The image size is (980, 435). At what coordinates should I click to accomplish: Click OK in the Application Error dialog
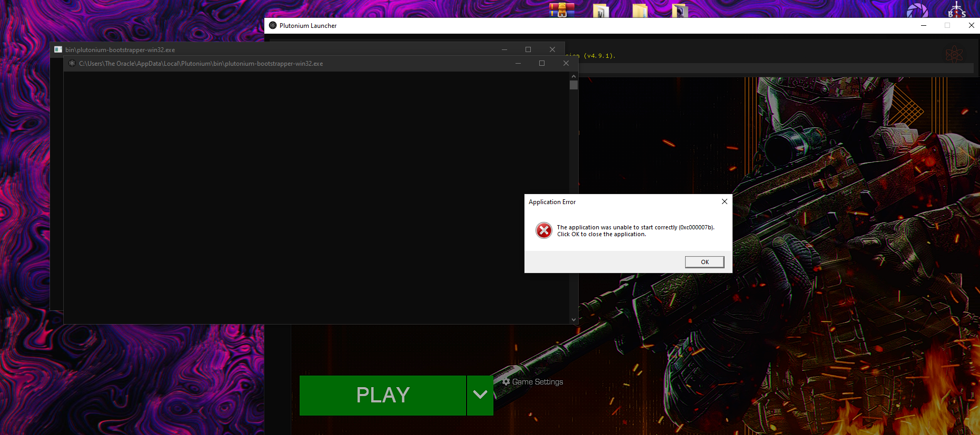[705, 262]
